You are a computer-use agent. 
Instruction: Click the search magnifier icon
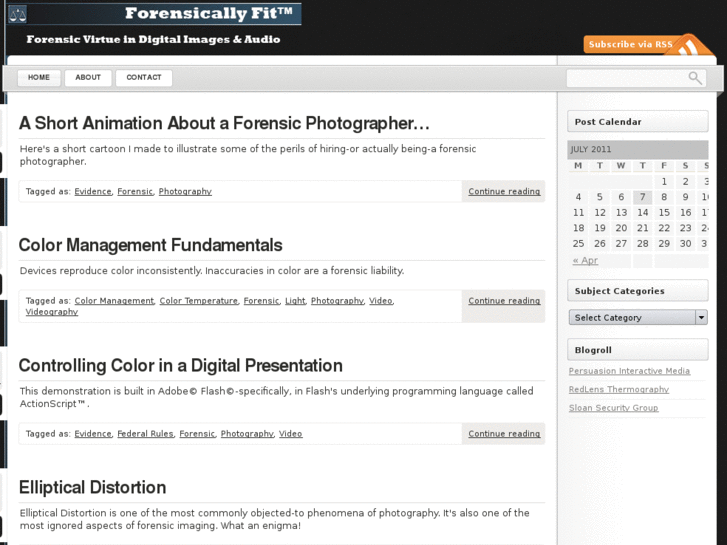click(x=695, y=78)
